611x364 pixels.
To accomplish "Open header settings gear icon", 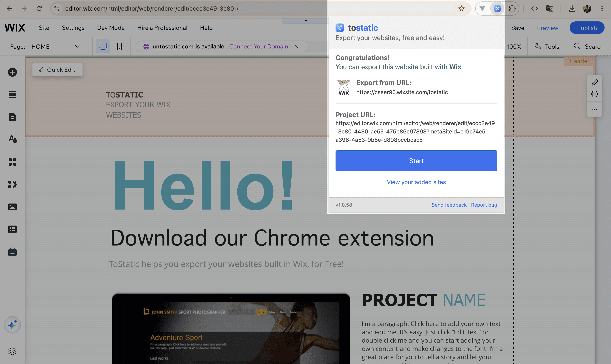I will (x=594, y=94).
